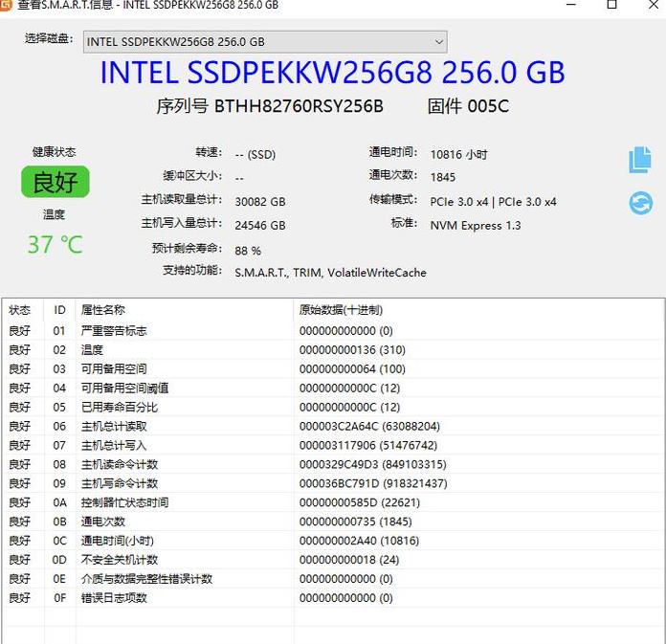
Task: Click raw value 0000329C49D3 (849103315)
Action: click(x=373, y=464)
